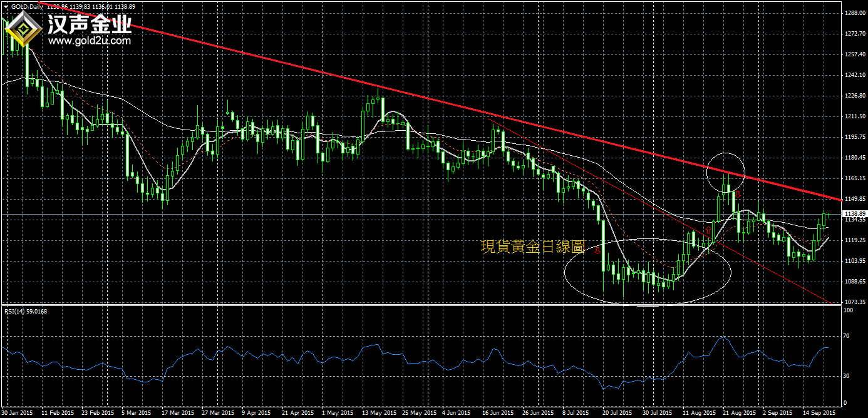Select the 30 Jan 2015 date label
The height and width of the screenshot is (418, 868).
tap(18, 413)
